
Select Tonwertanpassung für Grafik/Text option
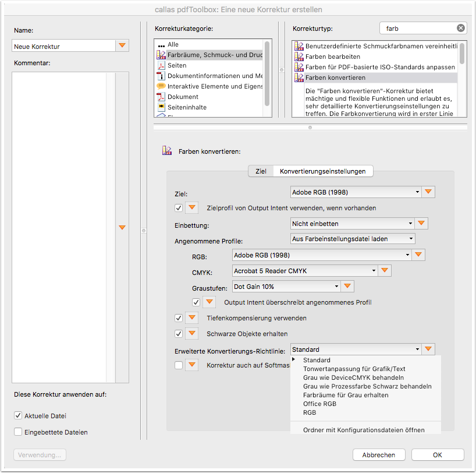click(365, 369)
